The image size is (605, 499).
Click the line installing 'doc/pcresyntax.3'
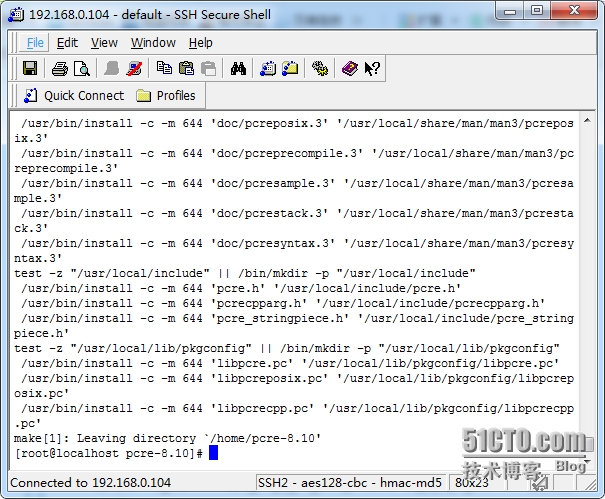click(294, 251)
